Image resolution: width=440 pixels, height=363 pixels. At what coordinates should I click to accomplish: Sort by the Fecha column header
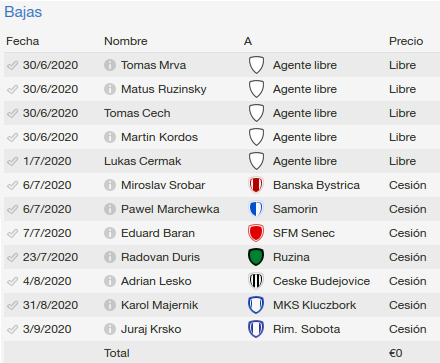pos(23,41)
